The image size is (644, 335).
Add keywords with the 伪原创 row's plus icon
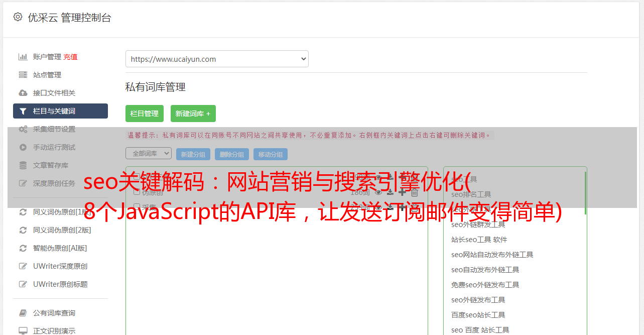tap(402, 192)
